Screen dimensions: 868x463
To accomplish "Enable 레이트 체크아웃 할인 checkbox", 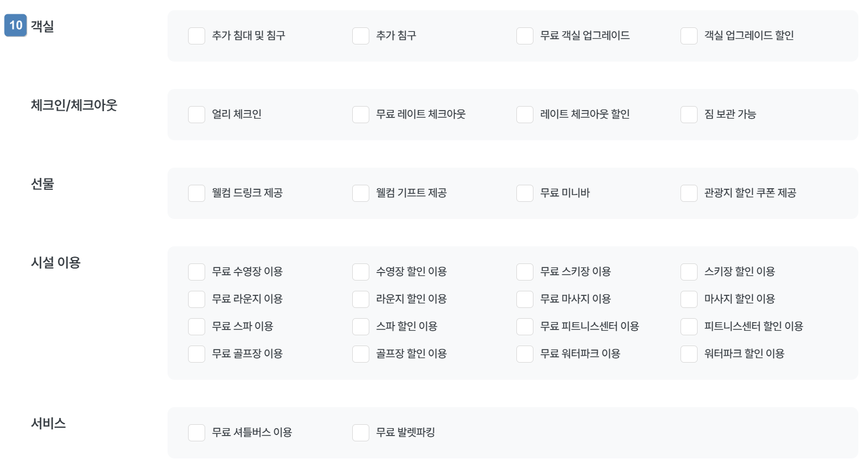I will 525,115.
